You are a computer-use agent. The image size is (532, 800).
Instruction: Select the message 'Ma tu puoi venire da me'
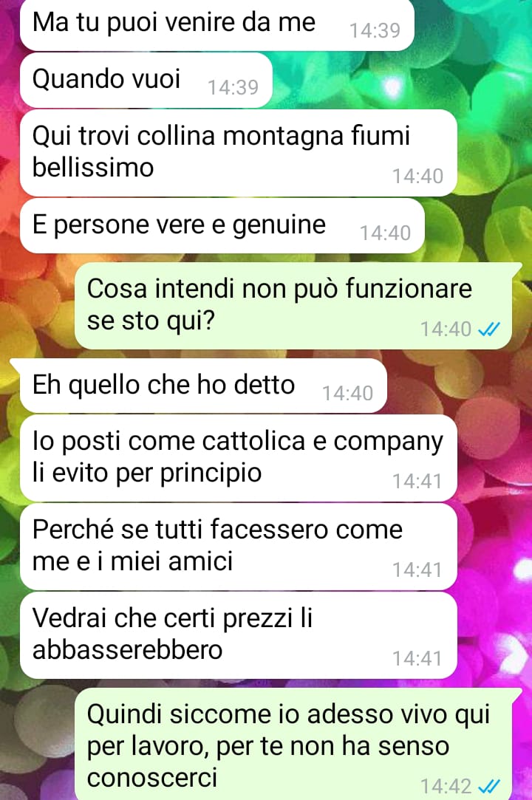(217, 24)
